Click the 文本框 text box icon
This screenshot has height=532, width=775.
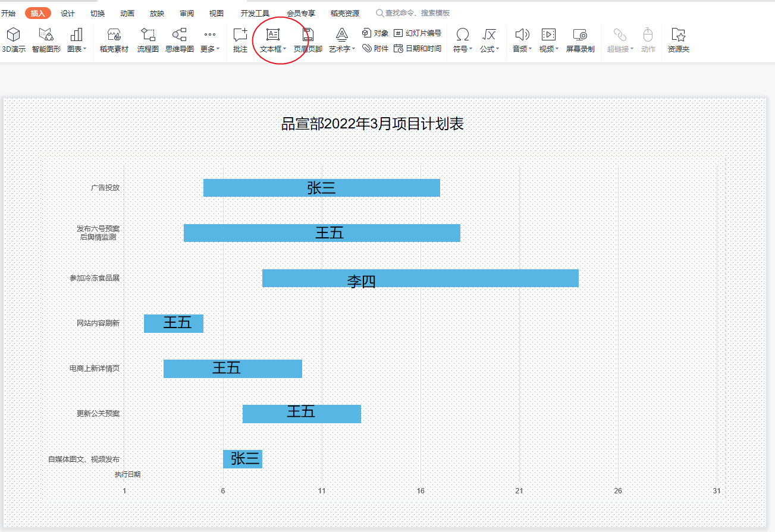272,35
